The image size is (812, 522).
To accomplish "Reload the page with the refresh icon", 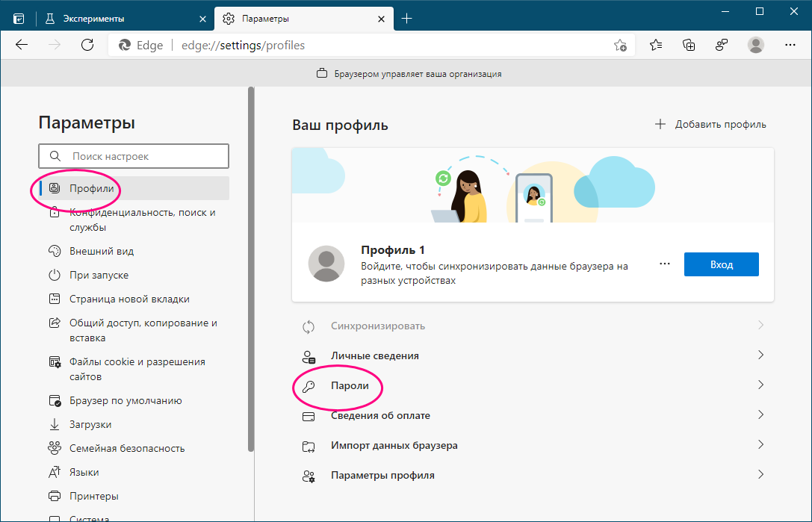I will click(x=87, y=45).
